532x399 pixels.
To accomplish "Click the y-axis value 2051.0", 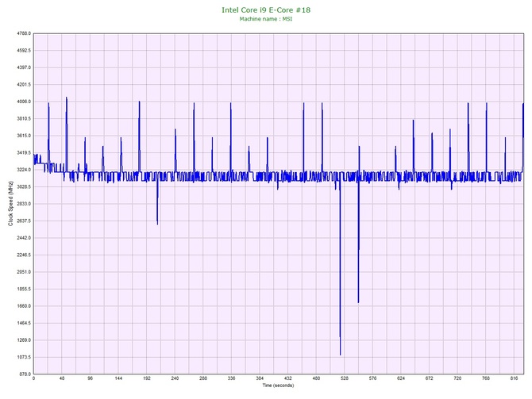I will pos(24,272).
